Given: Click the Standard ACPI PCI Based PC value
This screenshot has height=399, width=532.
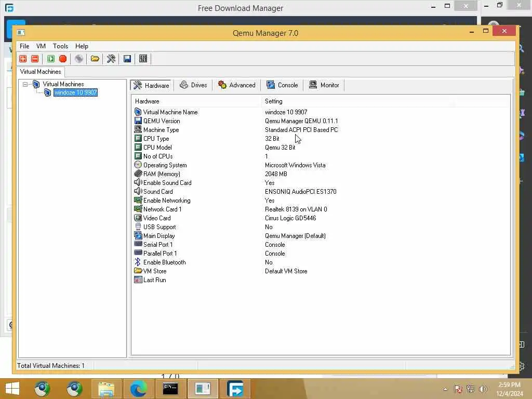Looking at the screenshot, I should point(301,129).
